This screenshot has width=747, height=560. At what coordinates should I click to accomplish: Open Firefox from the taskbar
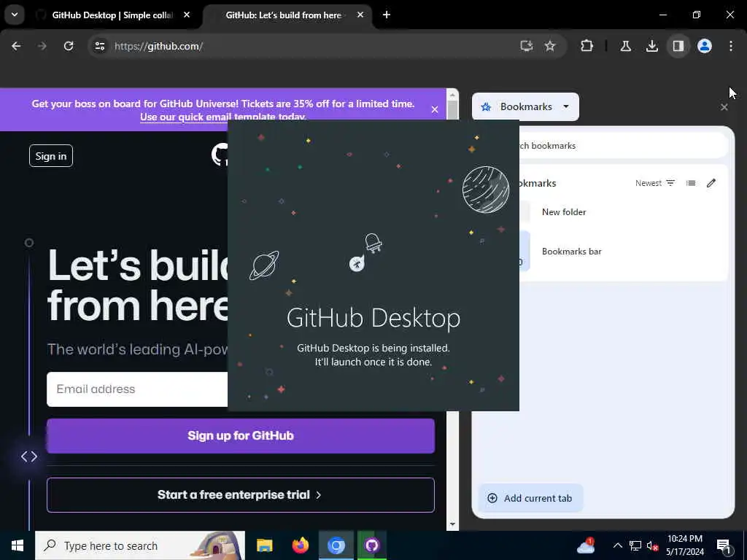pyautogui.click(x=300, y=545)
